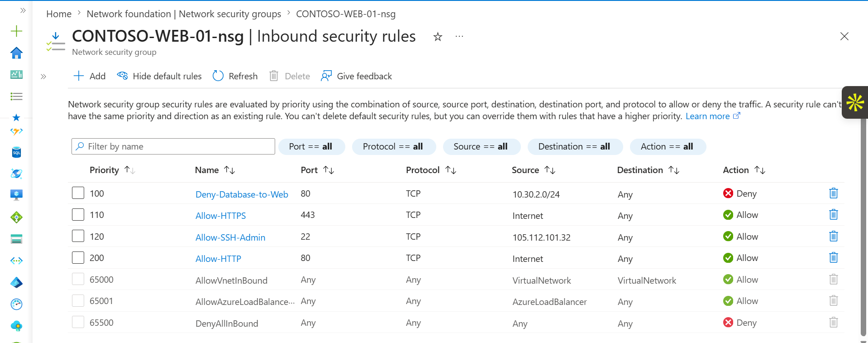Select the checkbox for Allow-SSH-Admin rule
Screen dimensions: 868x343
pyautogui.click(x=78, y=236)
